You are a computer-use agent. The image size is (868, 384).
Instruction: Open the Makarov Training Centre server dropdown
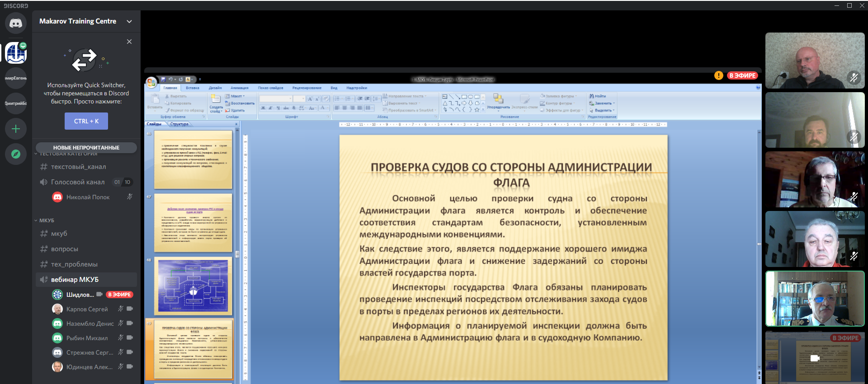[x=129, y=21]
